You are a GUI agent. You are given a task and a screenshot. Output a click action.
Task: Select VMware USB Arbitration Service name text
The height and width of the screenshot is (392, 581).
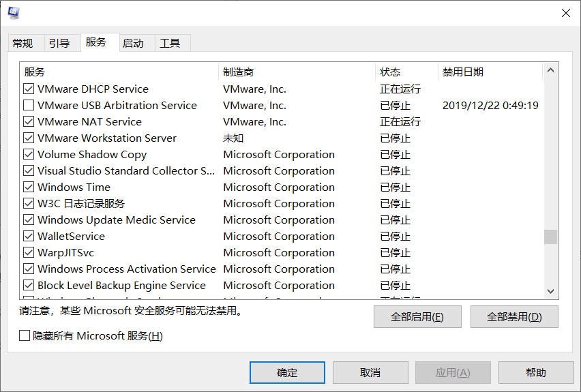tap(117, 105)
